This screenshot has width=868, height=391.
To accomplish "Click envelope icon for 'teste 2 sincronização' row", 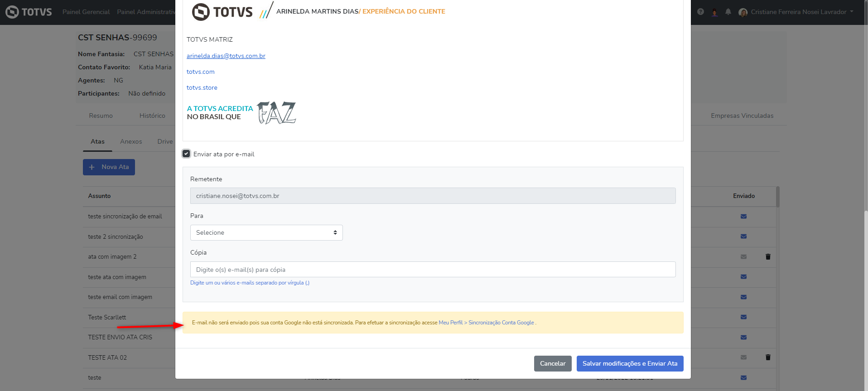I will tap(743, 237).
